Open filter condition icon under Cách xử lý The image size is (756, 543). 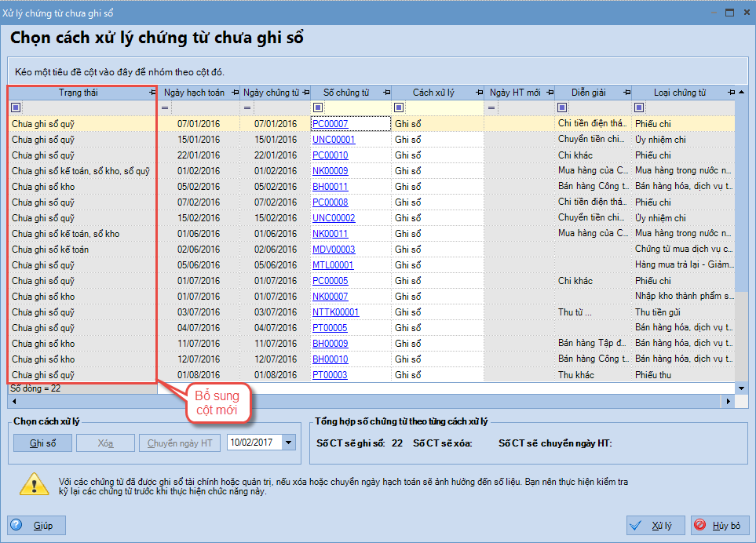[399, 108]
